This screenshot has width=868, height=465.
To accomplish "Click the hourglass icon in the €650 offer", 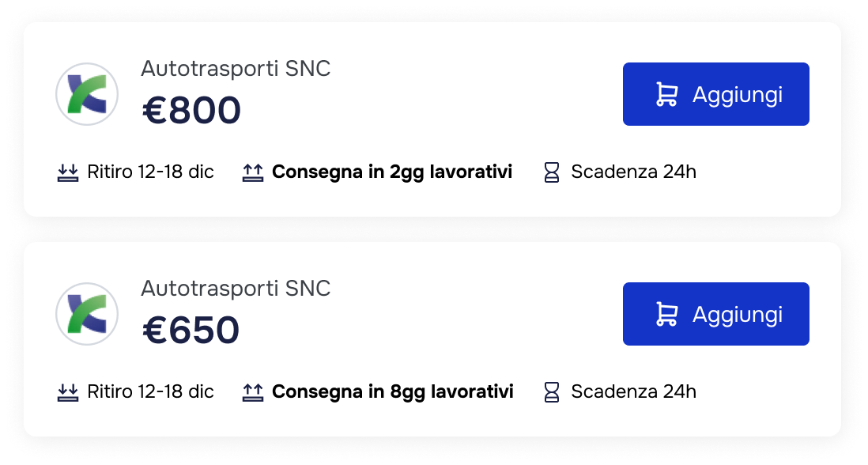I will [552, 391].
